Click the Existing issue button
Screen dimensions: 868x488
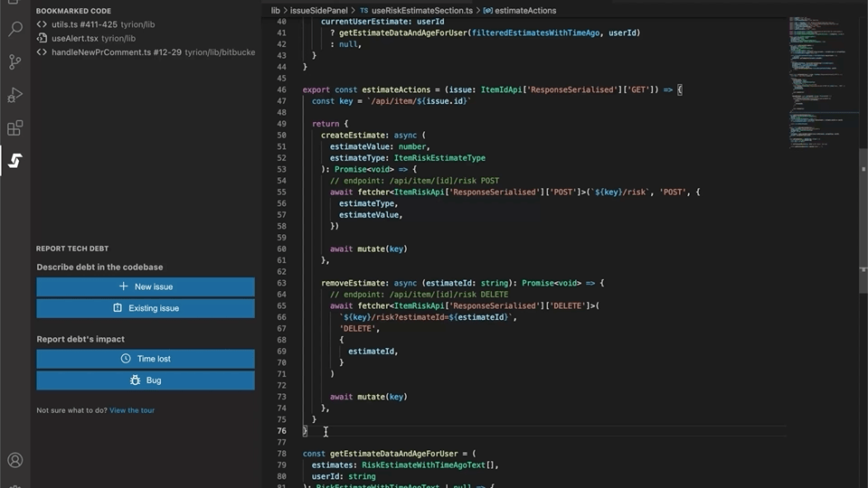(146, 308)
